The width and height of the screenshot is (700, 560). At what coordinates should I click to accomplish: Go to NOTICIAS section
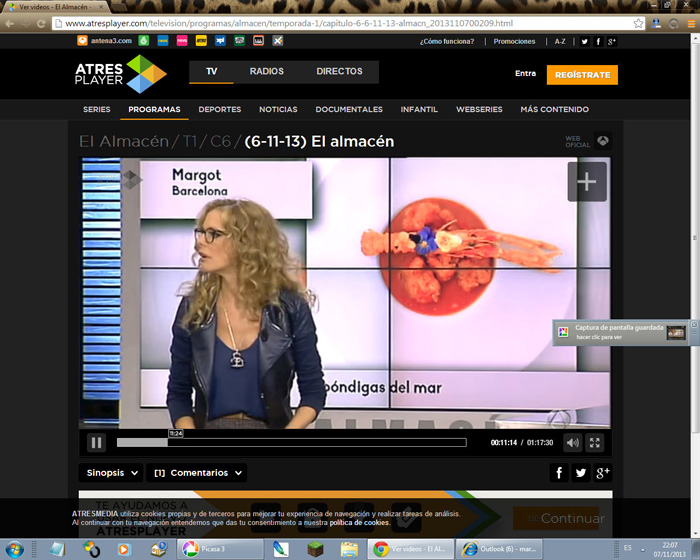(x=278, y=109)
